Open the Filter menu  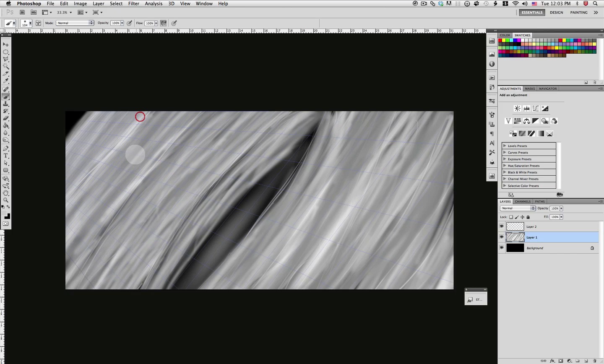point(134,3)
